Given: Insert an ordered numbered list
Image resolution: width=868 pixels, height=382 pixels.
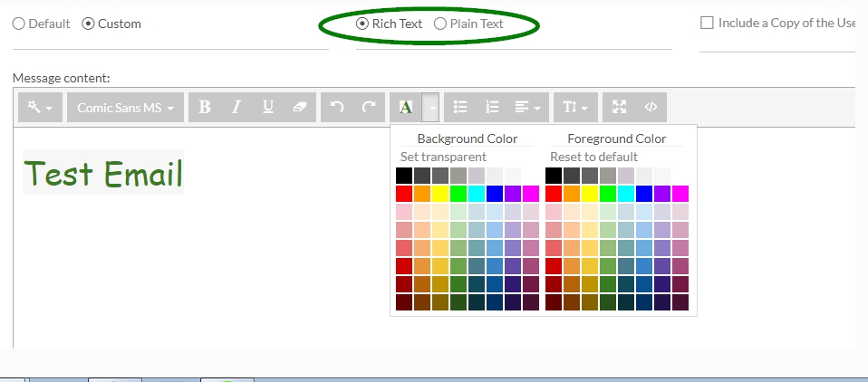Looking at the screenshot, I should pyautogui.click(x=492, y=107).
